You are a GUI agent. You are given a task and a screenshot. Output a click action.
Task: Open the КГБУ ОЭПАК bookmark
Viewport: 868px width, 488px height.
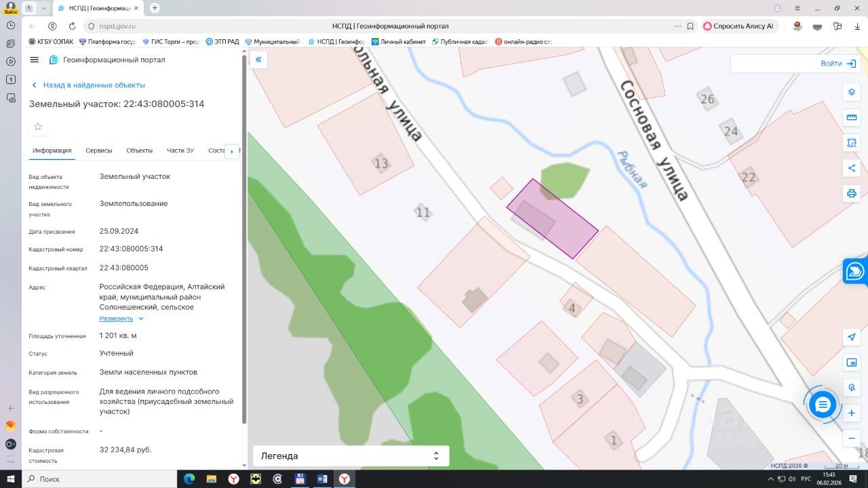point(51,42)
